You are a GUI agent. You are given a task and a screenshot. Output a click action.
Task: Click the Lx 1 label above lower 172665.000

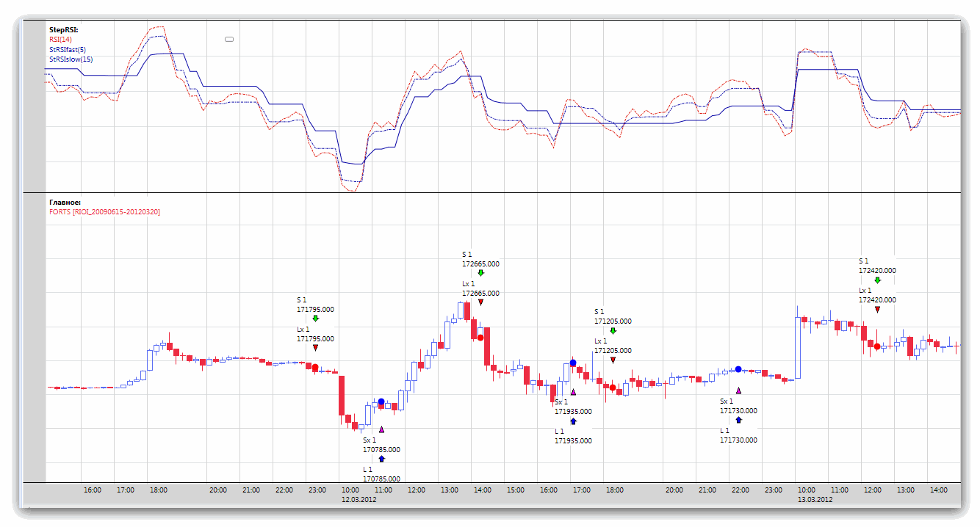tap(469, 284)
